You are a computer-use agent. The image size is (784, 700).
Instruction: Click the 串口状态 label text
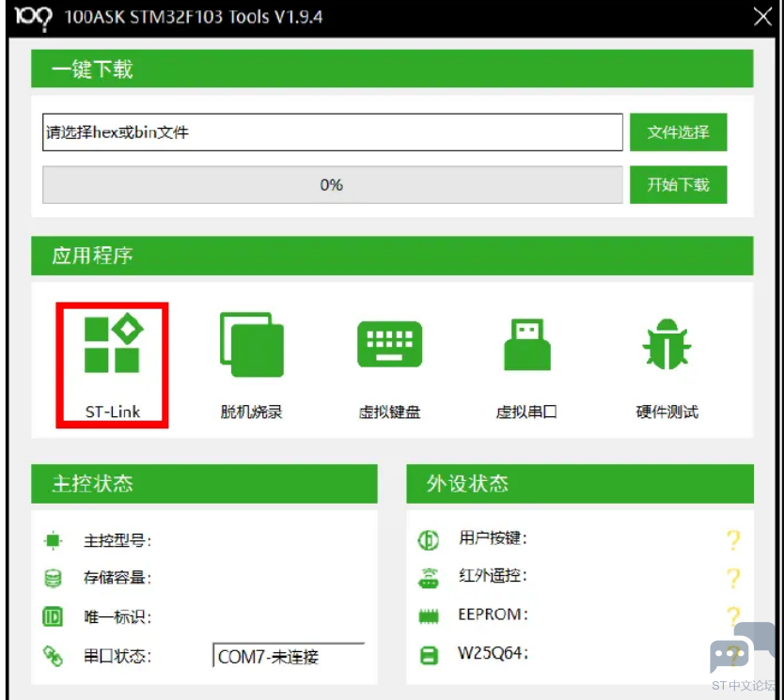[118, 656]
